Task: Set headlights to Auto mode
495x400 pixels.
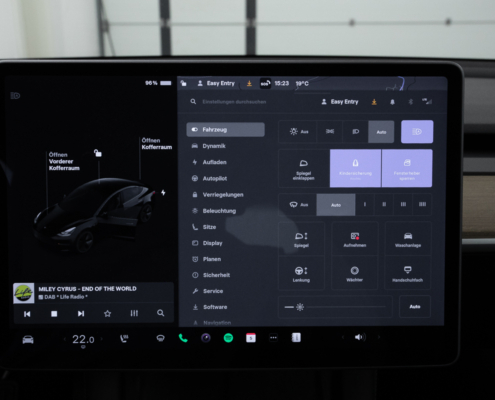Action: (381, 132)
